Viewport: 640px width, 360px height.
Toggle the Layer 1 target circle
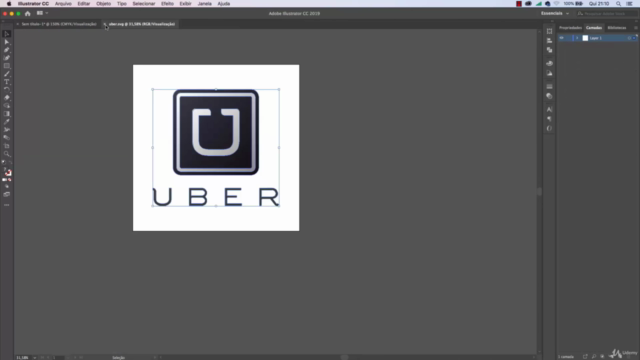[629, 38]
